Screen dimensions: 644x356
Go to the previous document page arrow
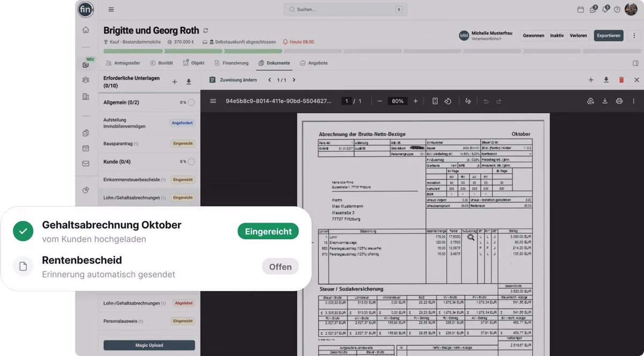pos(269,80)
